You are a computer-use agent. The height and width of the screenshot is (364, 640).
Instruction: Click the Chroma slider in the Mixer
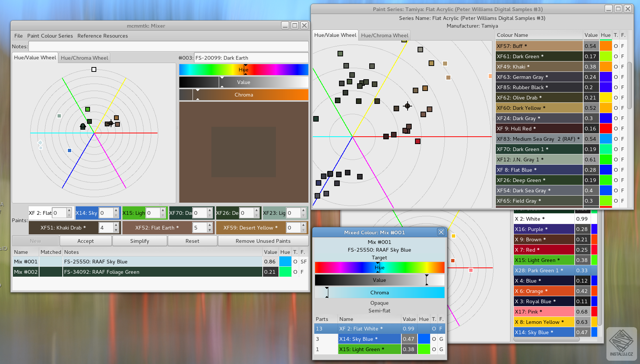[x=243, y=95]
